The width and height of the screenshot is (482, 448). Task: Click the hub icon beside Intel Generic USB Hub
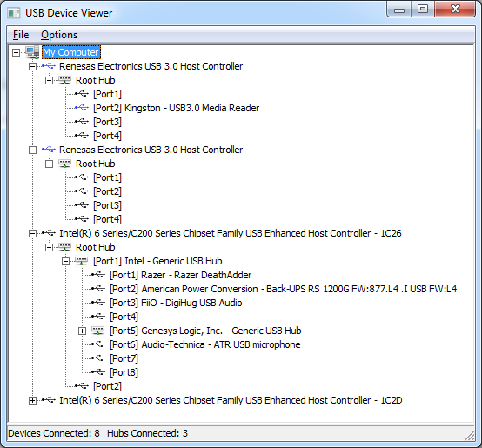pos(82,261)
